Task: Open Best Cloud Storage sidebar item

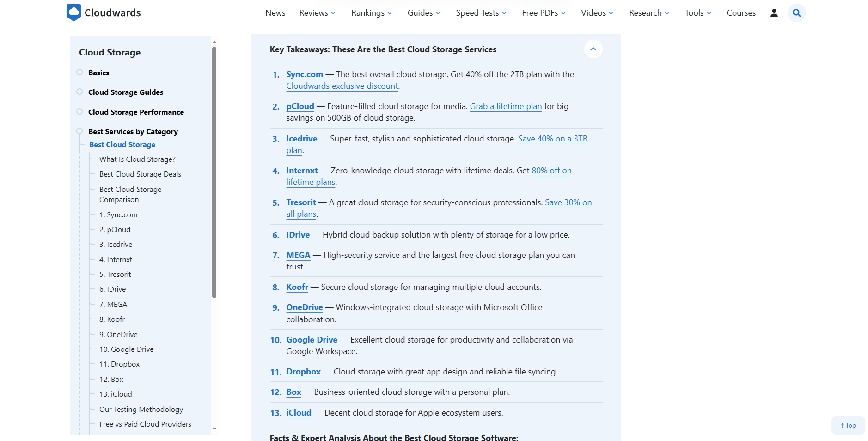Action: [122, 145]
